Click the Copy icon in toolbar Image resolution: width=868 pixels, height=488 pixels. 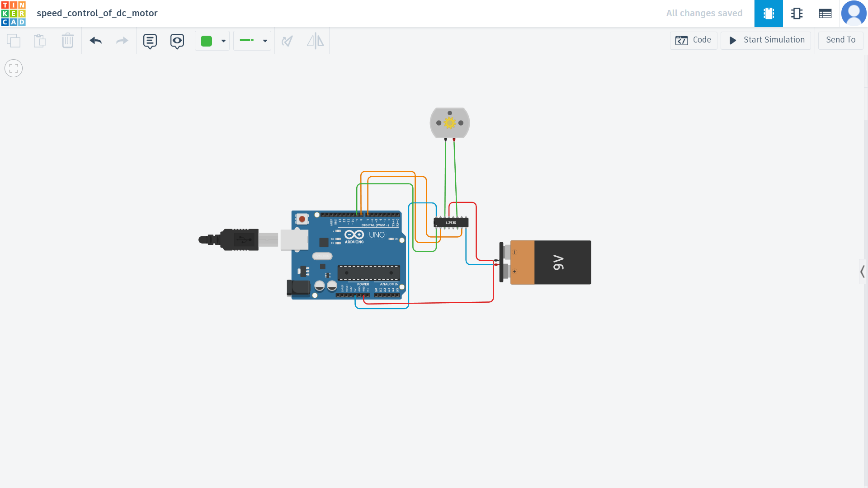click(x=14, y=41)
